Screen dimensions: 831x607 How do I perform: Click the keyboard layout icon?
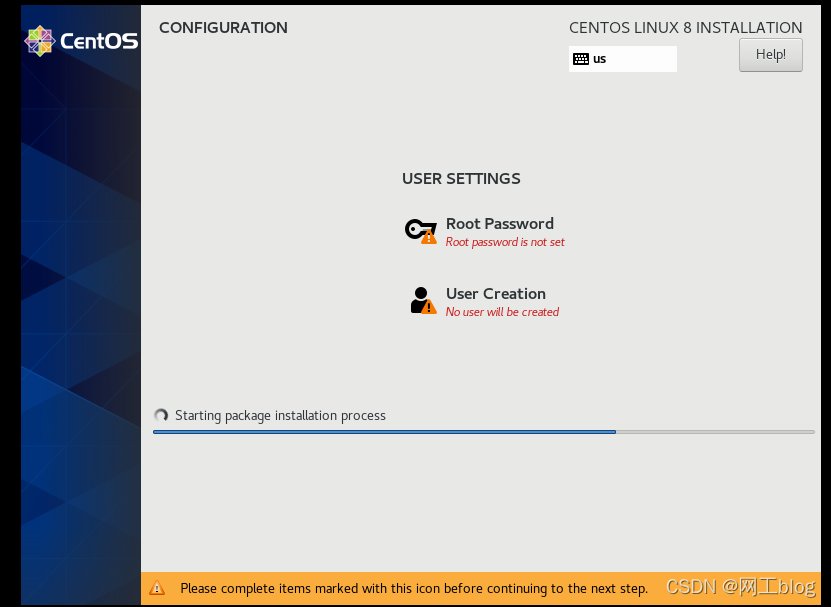581,59
